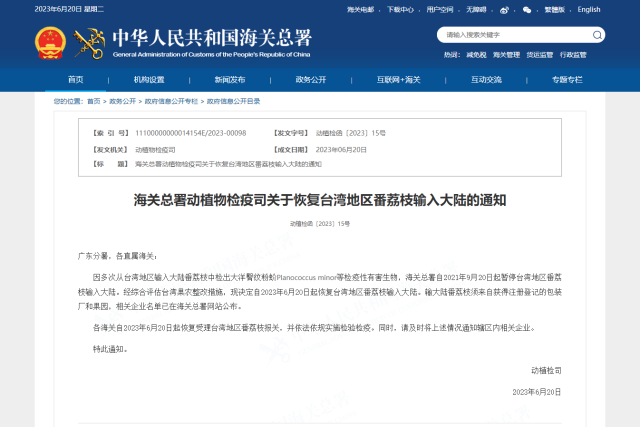
Task: Open the 首页 navigation tab
Action: (76, 78)
